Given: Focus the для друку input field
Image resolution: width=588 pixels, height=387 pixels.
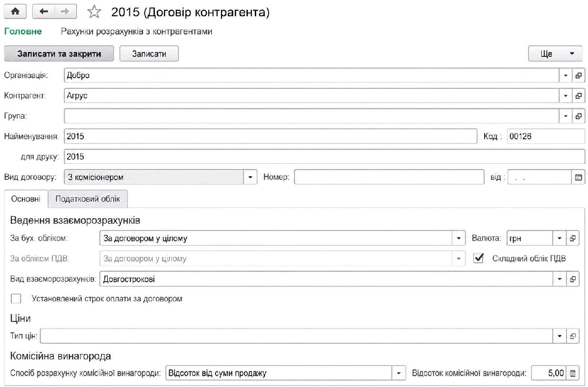Looking at the screenshot, I should pos(324,157).
